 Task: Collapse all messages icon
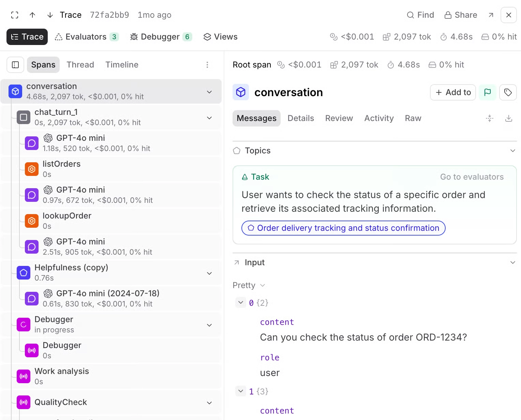[x=490, y=118]
